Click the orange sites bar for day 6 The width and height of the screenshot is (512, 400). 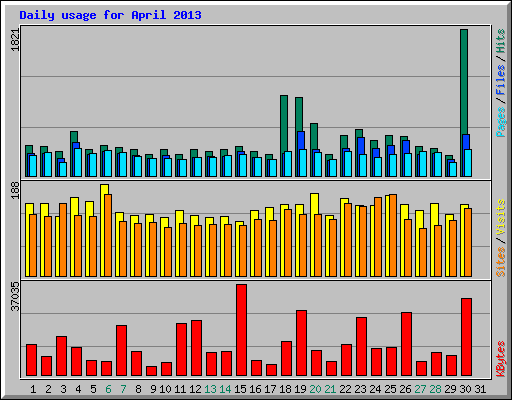108,235
